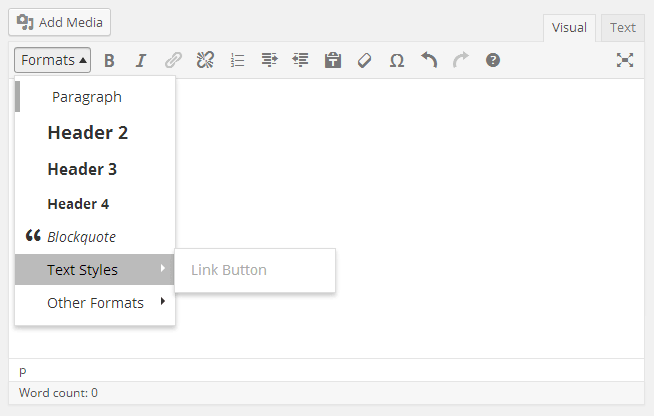Screen dimensions: 654x416
Task: Click the Undo arrow
Action: 429,61
